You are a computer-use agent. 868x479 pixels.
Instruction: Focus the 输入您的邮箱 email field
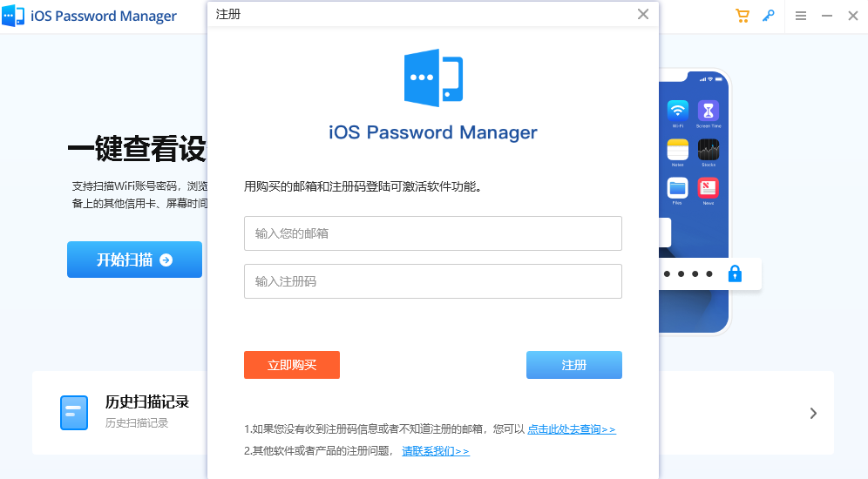[x=433, y=233]
